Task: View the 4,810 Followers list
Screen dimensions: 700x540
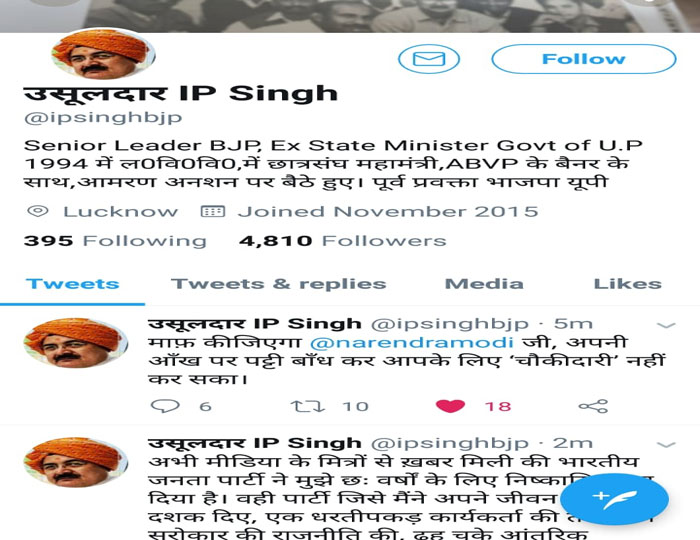Action: coord(343,241)
